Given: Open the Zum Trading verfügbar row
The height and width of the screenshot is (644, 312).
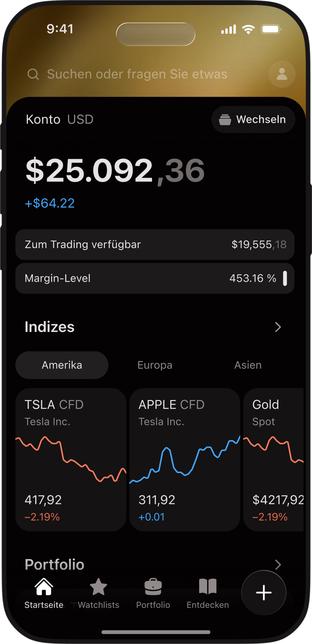Looking at the screenshot, I should 155,244.
